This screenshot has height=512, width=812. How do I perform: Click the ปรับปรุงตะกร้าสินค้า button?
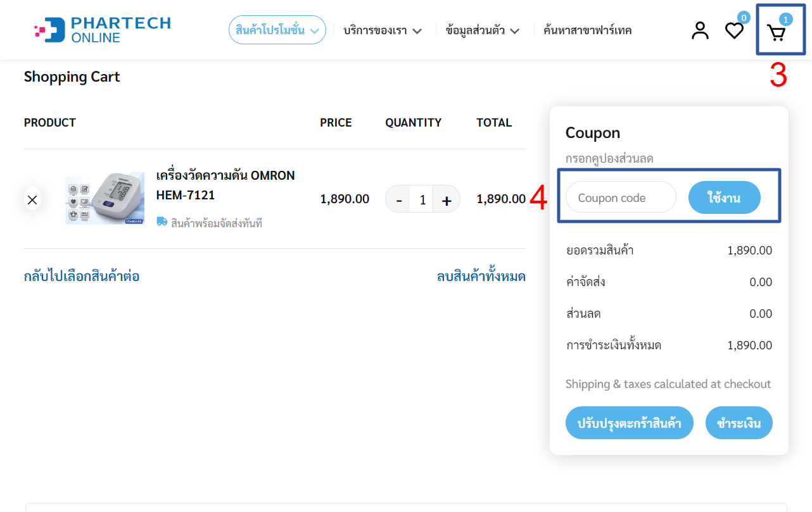click(630, 423)
